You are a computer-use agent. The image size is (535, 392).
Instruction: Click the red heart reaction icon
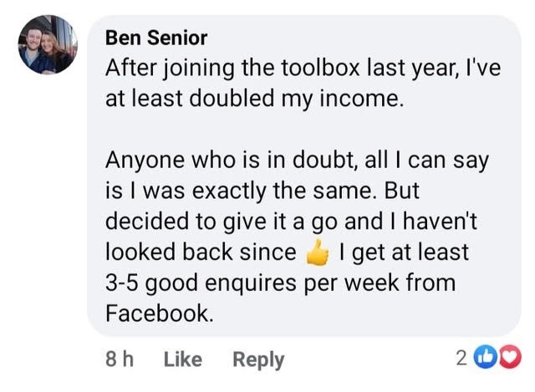click(x=507, y=359)
